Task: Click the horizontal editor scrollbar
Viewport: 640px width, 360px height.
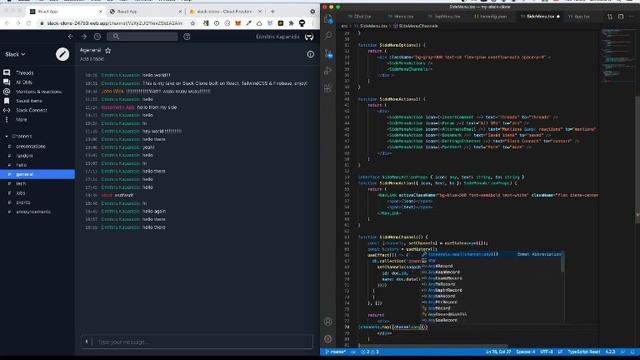Action: pos(433,346)
